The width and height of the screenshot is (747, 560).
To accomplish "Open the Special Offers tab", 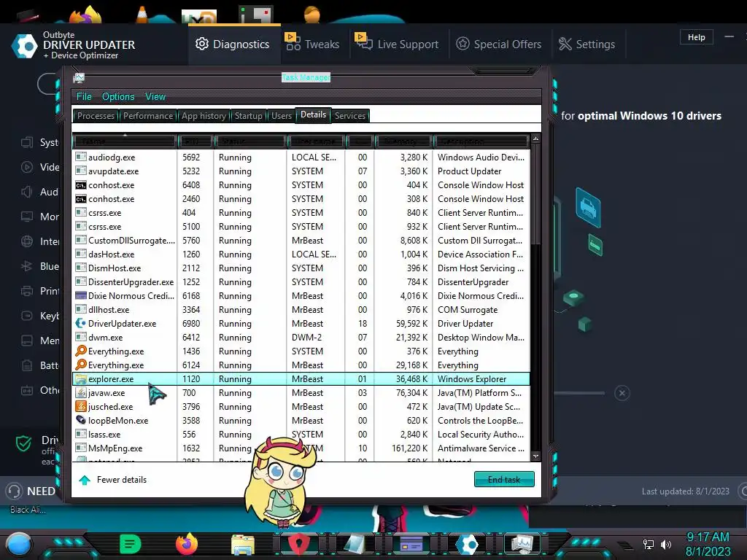I will [x=499, y=44].
